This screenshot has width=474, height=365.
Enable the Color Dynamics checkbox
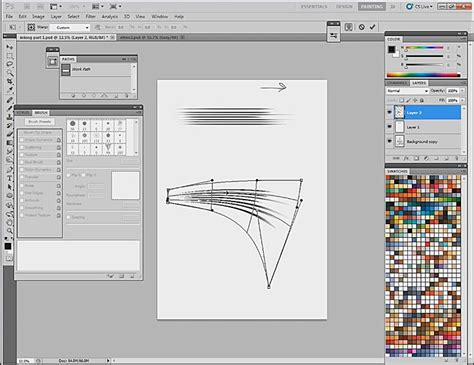click(21, 170)
